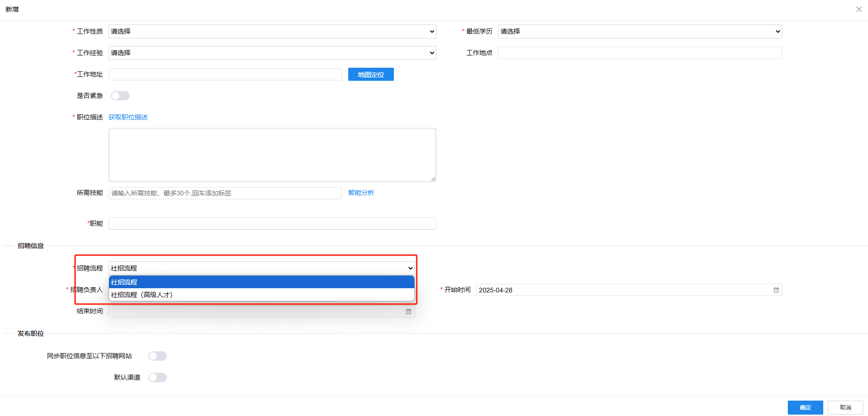Select the 社招流程 option in list
Screen dimensions: 868x416
[262, 282]
